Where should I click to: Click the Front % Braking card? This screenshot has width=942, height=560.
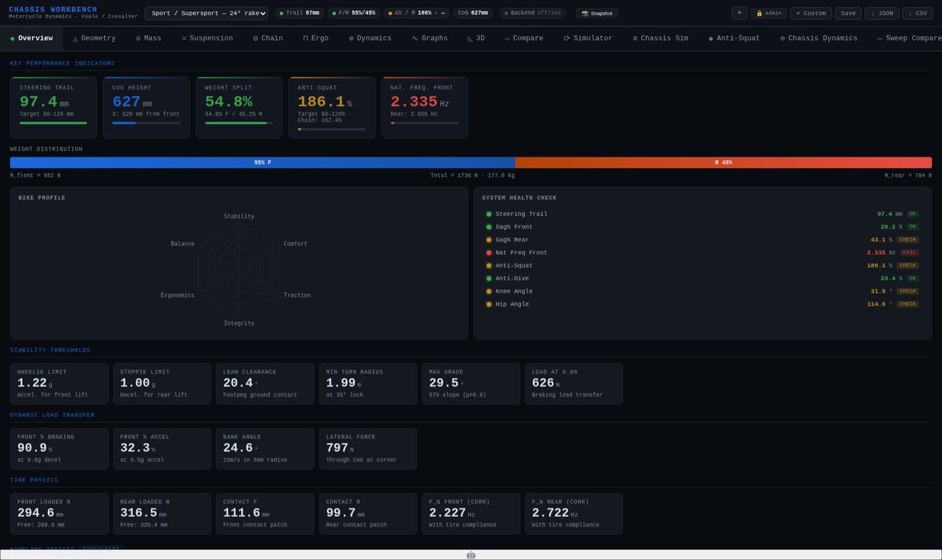tap(59, 449)
